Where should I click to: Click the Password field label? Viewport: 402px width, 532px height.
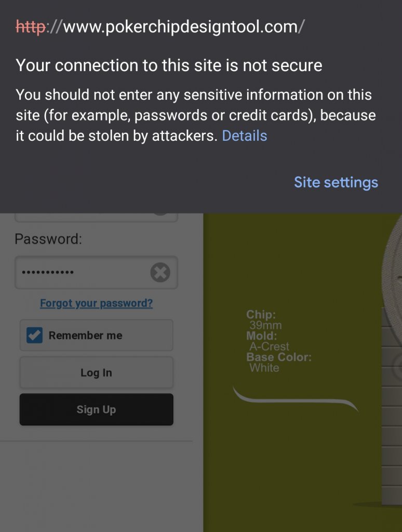pyautogui.click(x=48, y=239)
